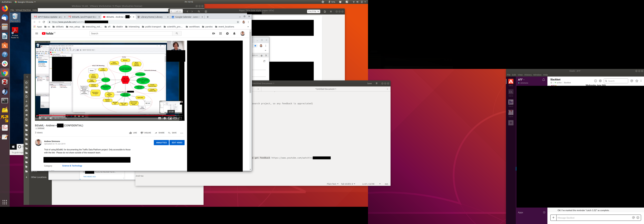Show Slack conversation details info icon

[x=596, y=81]
